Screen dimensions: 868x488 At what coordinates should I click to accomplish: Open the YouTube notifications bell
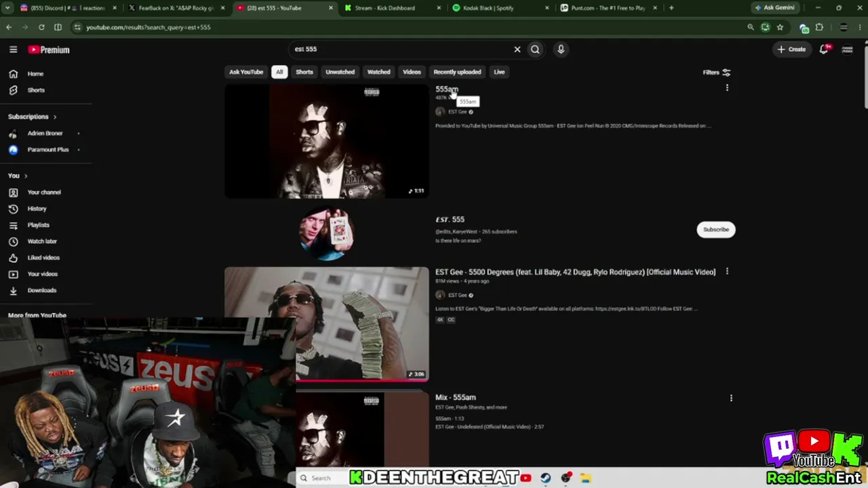click(824, 49)
